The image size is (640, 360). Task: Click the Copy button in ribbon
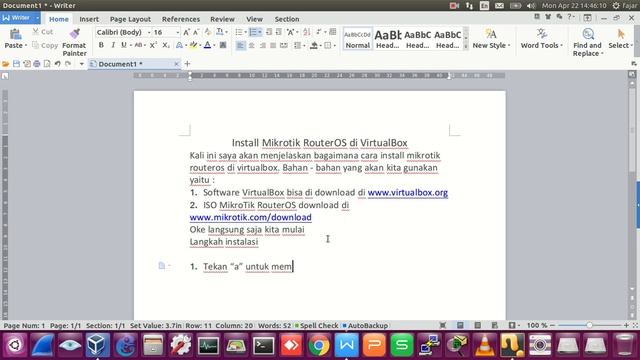pos(45,45)
